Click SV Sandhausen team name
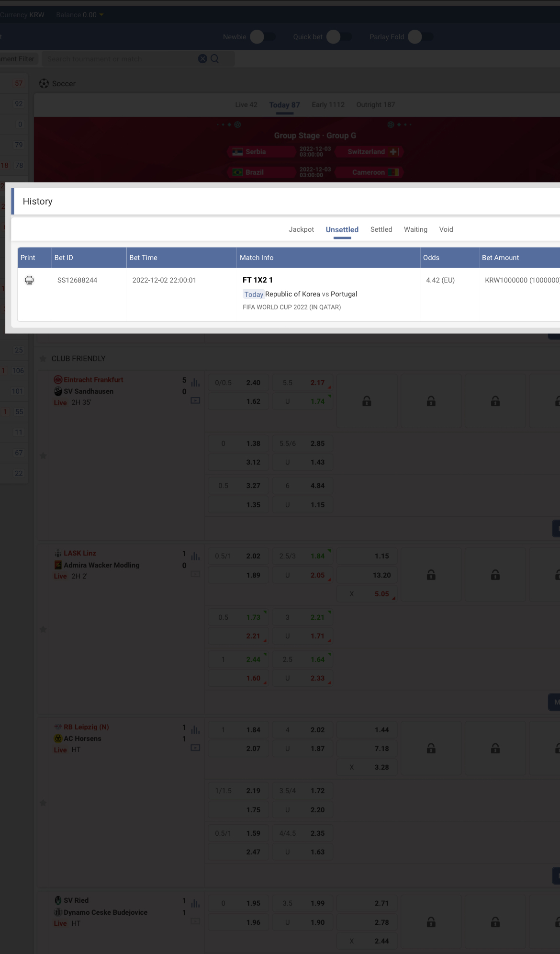560x954 pixels. coord(89,391)
